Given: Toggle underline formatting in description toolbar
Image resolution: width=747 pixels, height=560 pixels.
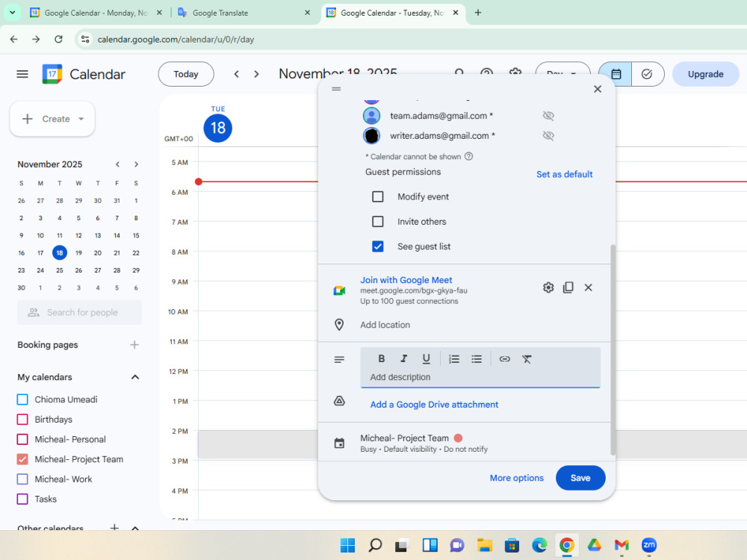Looking at the screenshot, I should (426, 358).
